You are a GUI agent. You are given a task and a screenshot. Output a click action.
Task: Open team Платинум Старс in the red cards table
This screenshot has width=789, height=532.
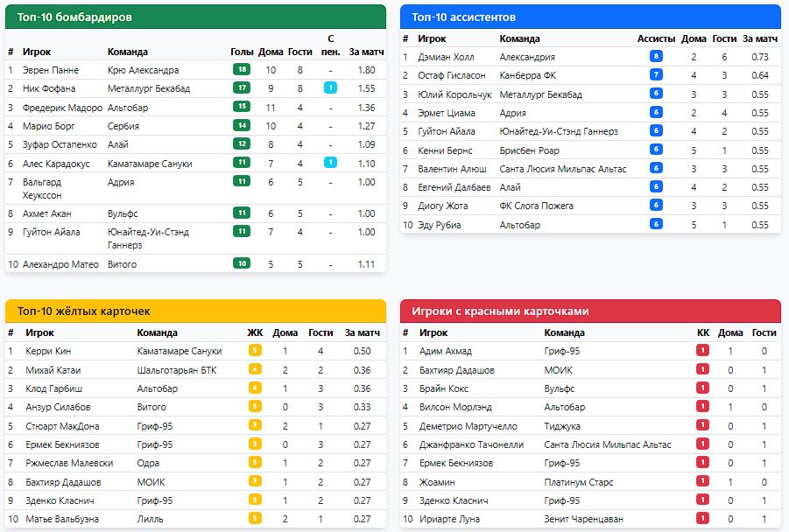[578, 482]
